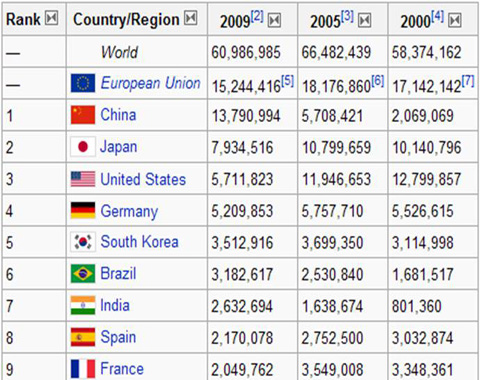Select China 2000 value 2,069,069
The image size is (480, 380).
pos(422,116)
